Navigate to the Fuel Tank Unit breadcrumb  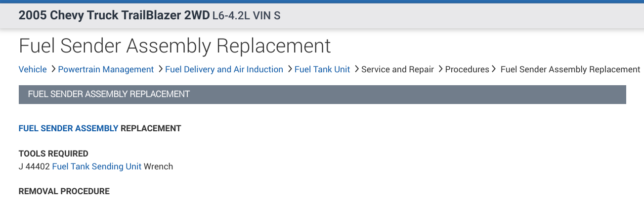point(322,69)
